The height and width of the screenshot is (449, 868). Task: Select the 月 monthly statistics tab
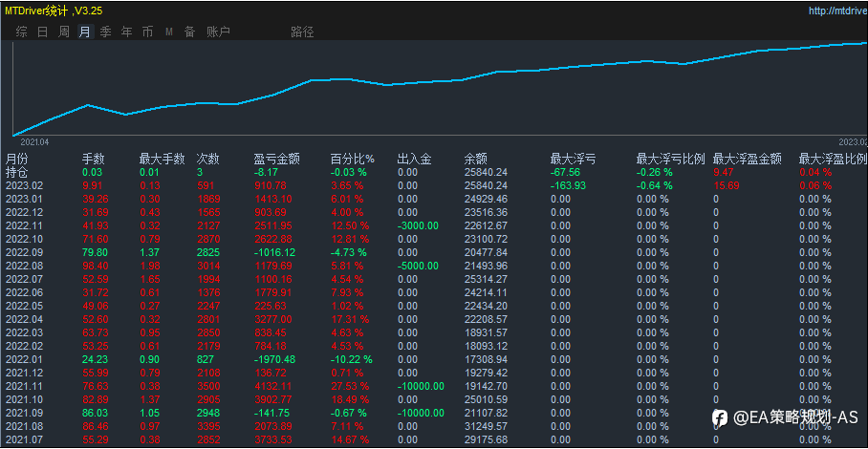[x=85, y=32]
